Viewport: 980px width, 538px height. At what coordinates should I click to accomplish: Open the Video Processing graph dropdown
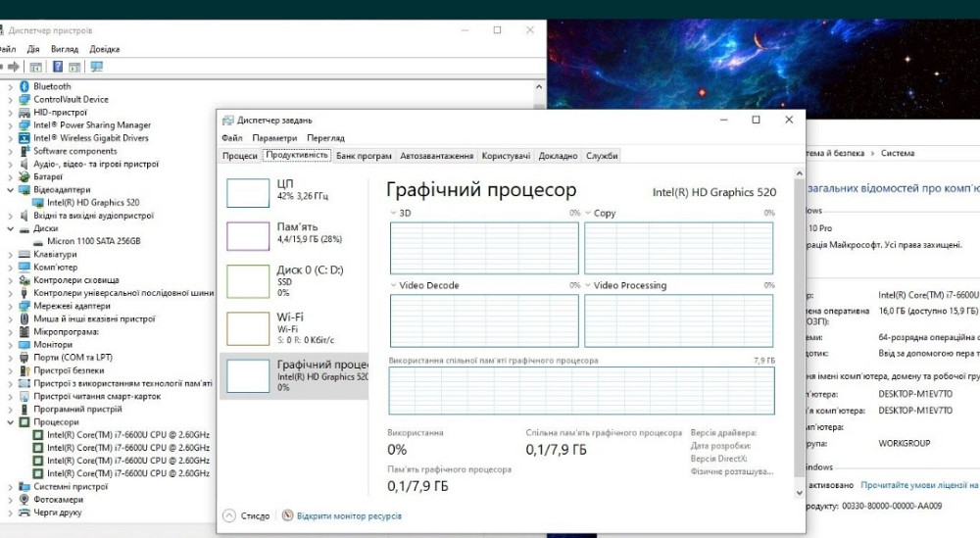(x=587, y=285)
